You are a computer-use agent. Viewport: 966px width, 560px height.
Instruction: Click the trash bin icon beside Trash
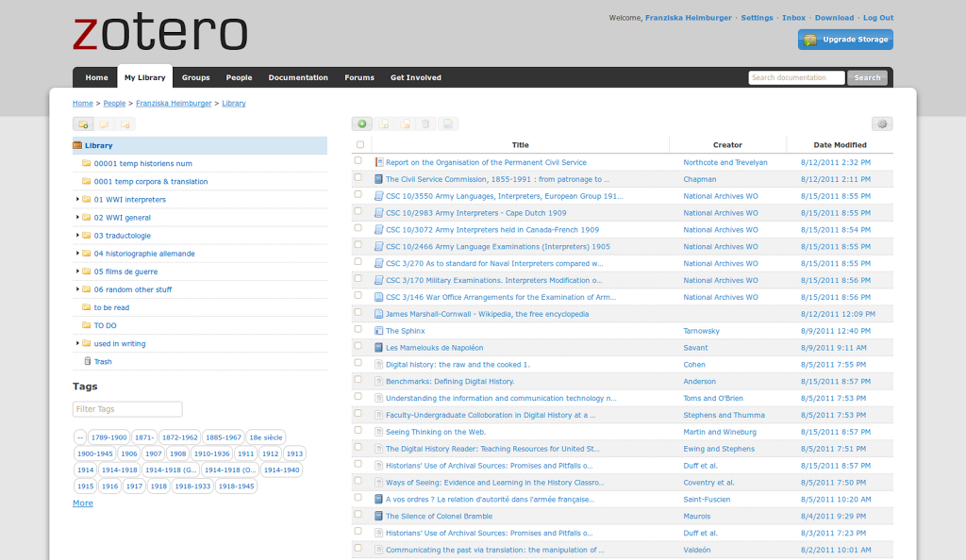[x=88, y=361]
